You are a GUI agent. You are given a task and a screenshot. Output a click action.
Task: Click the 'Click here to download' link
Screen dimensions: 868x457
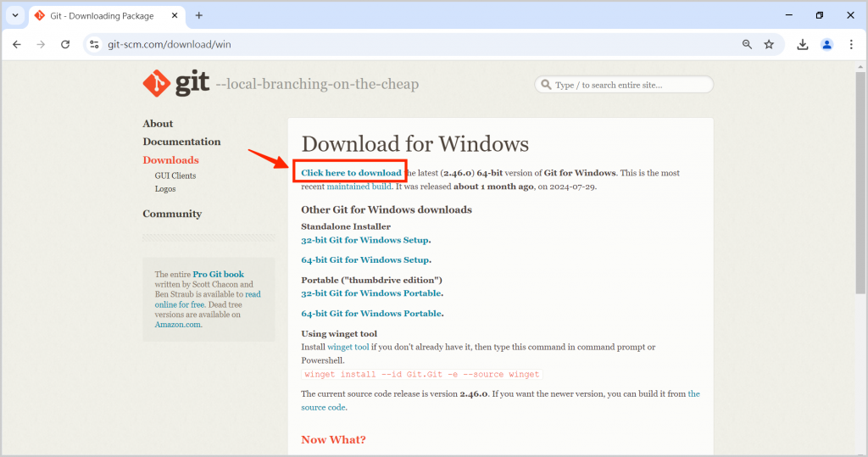coord(351,173)
